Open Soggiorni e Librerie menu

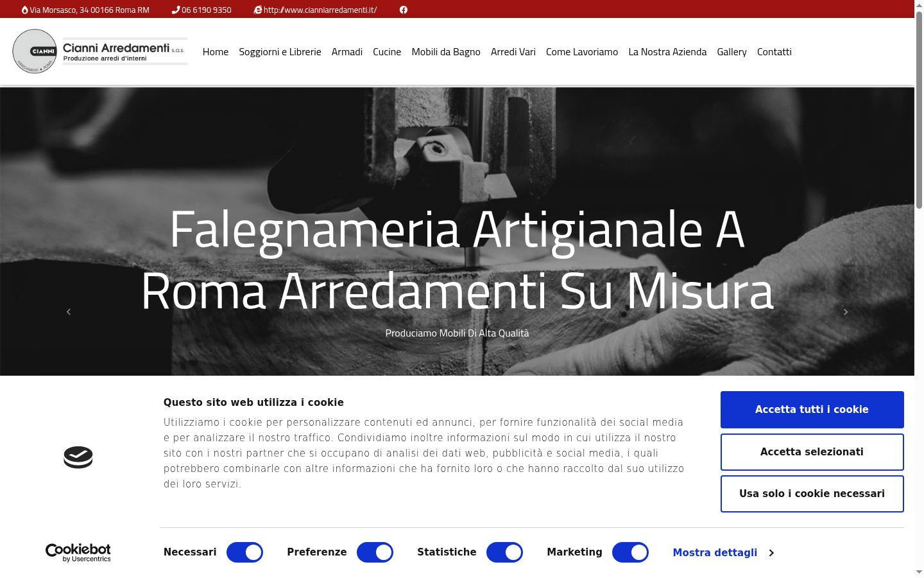(x=280, y=52)
